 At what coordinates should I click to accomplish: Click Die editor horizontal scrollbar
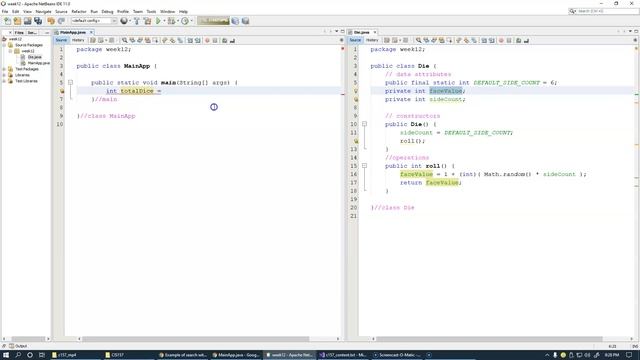click(489, 339)
